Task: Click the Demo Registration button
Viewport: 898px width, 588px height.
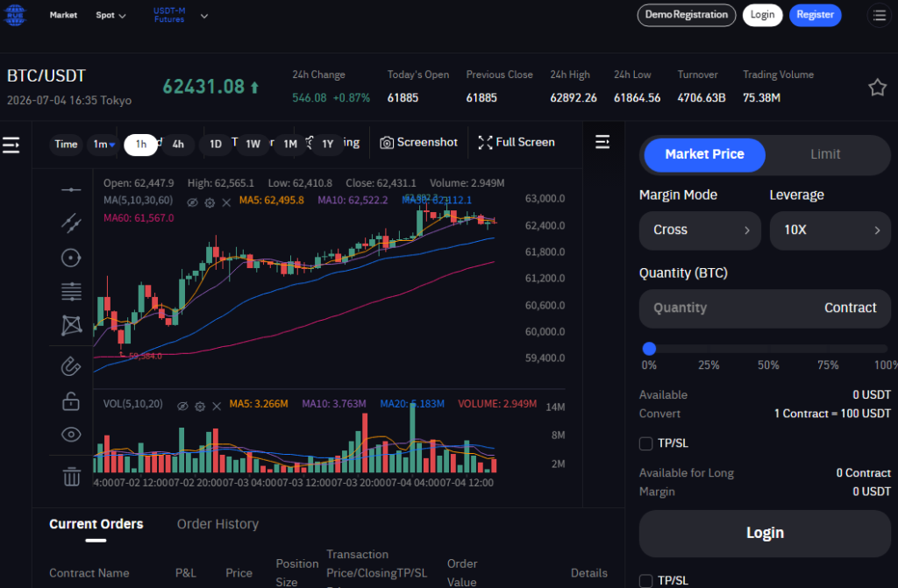Action: pos(686,16)
